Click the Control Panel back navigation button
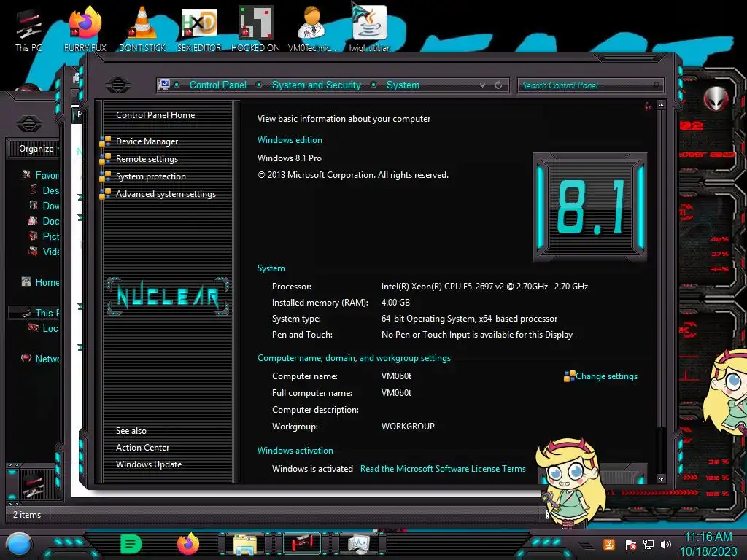This screenshot has width=747, height=560. (x=118, y=85)
